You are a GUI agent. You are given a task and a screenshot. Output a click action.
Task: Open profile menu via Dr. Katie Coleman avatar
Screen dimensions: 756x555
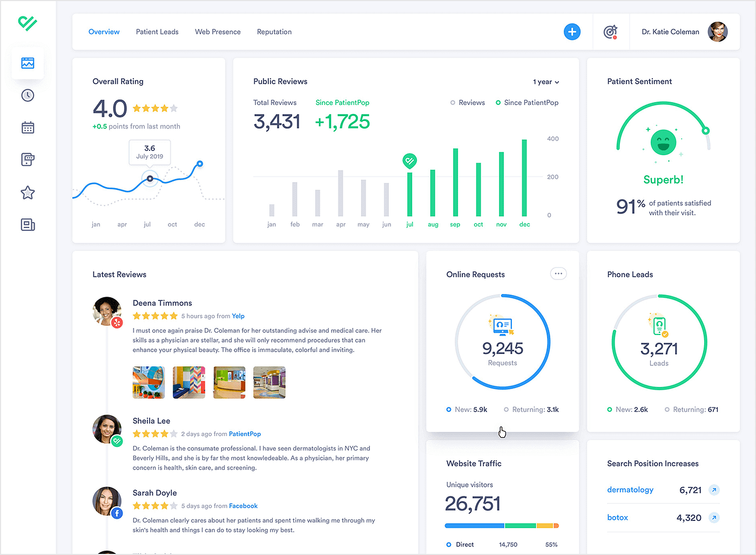(x=718, y=32)
